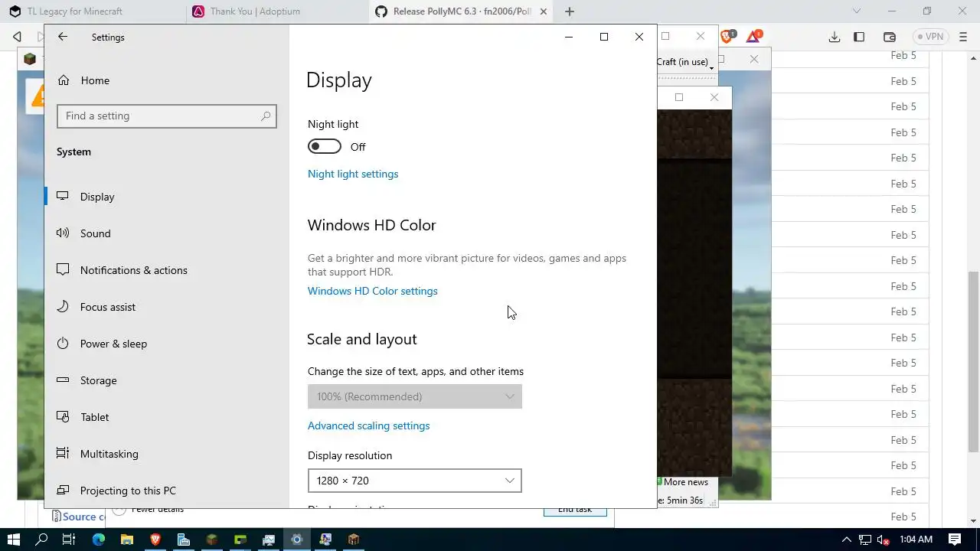Open the Craft (in use) dropdown arrow
The height and width of the screenshot is (551, 980).
click(x=711, y=68)
